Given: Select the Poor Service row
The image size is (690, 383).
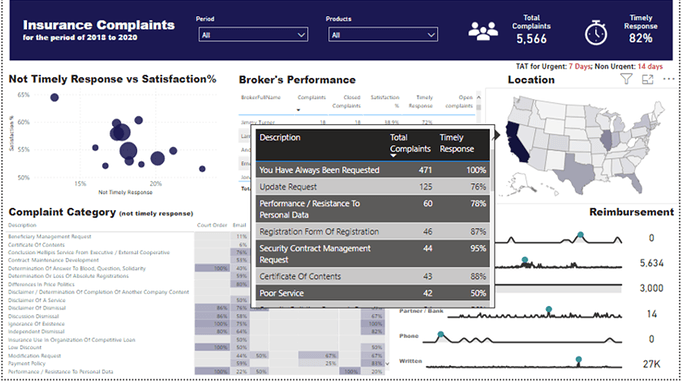Looking at the screenshot, I should [x=373, y=293].
